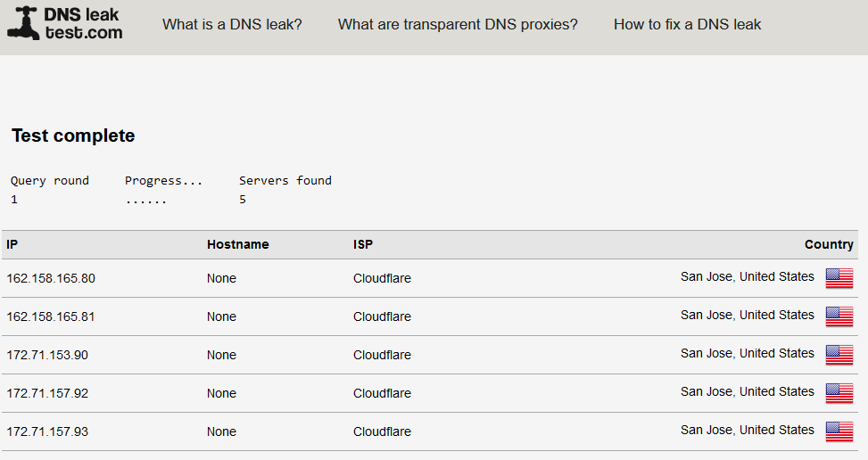Click Cloudflare ISP in the 172.71.157.93 row
Screen dimensions: 868x460
(382, 431)
